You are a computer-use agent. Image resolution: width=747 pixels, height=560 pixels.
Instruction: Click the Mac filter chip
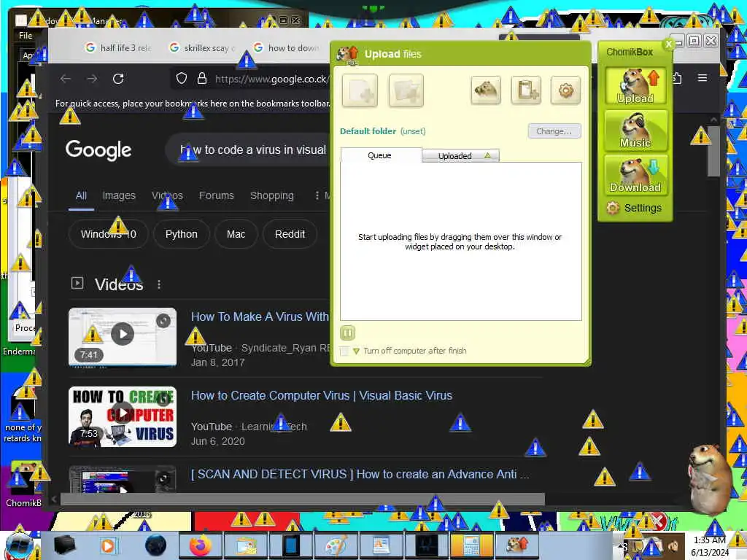[236, 234]
